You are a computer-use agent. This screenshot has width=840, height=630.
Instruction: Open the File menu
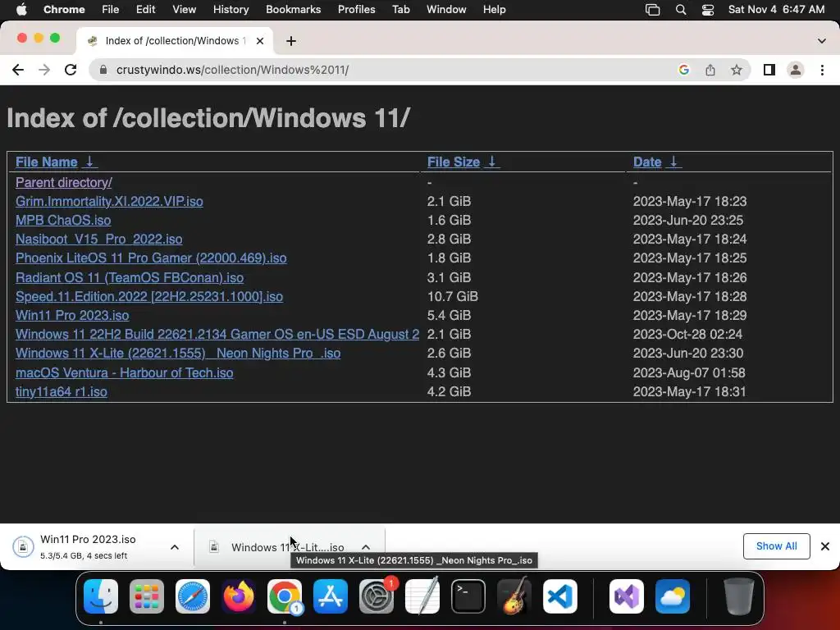click(x=111, y=10)
